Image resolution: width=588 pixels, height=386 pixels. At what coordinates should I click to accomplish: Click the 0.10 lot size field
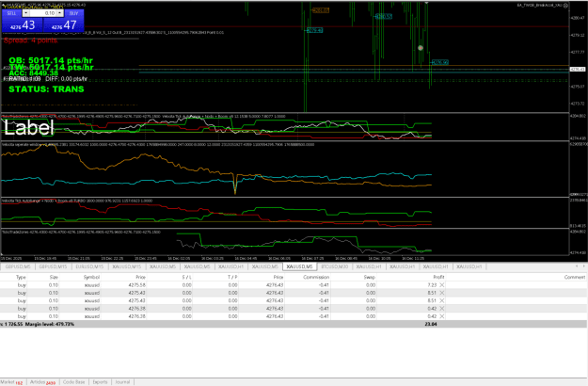click(x=42, y=13)
